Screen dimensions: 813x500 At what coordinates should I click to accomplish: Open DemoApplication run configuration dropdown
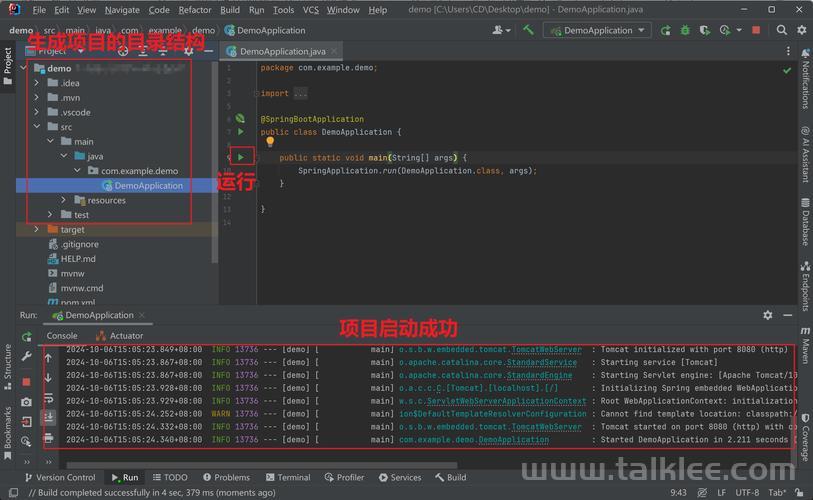click(597, 31)
